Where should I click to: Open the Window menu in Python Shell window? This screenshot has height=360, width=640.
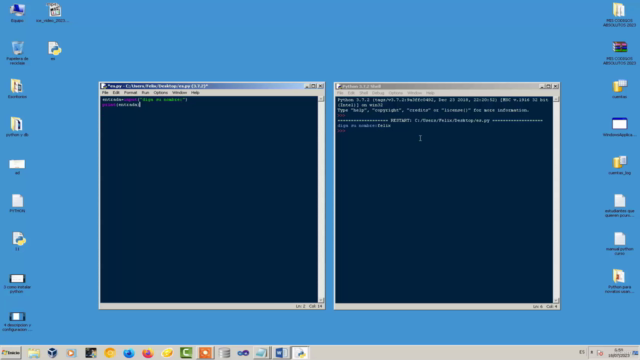click(x=414, y=93)
